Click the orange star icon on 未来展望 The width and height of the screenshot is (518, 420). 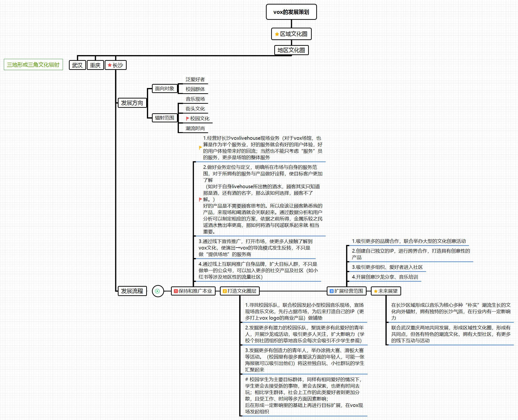pos(376,291)
